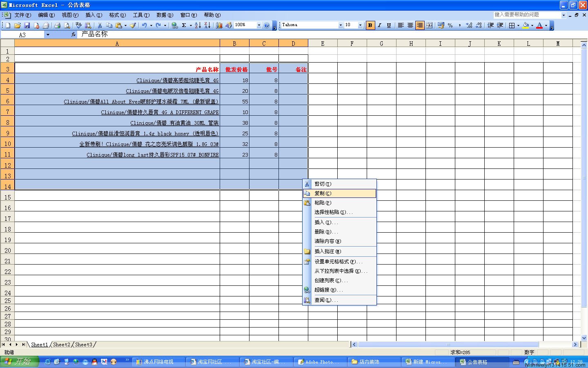Expand the Fill Color dropdown arrow
588x368 pixels.
pyautogui.click(x=532, y=25)
